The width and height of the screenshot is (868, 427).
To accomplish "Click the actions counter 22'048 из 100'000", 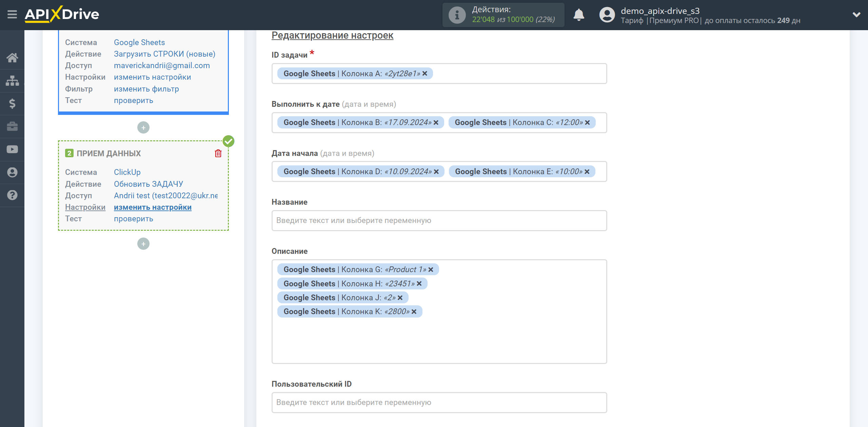I will point(513,20).
